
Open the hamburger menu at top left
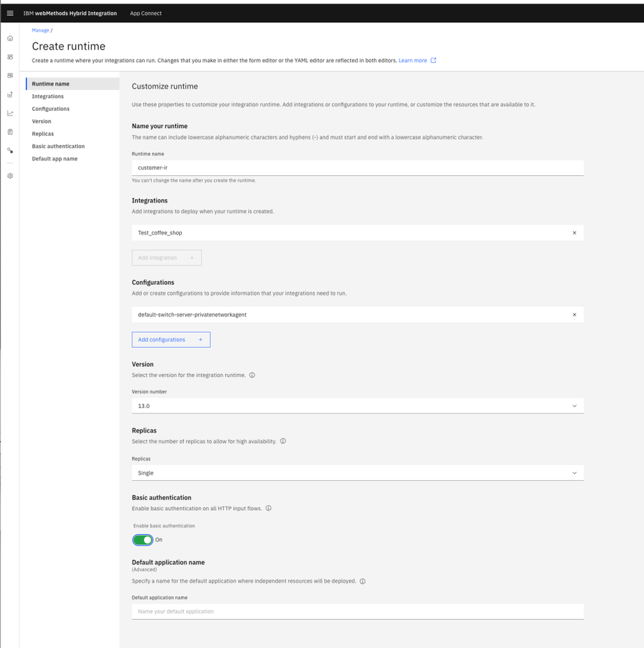9,12
